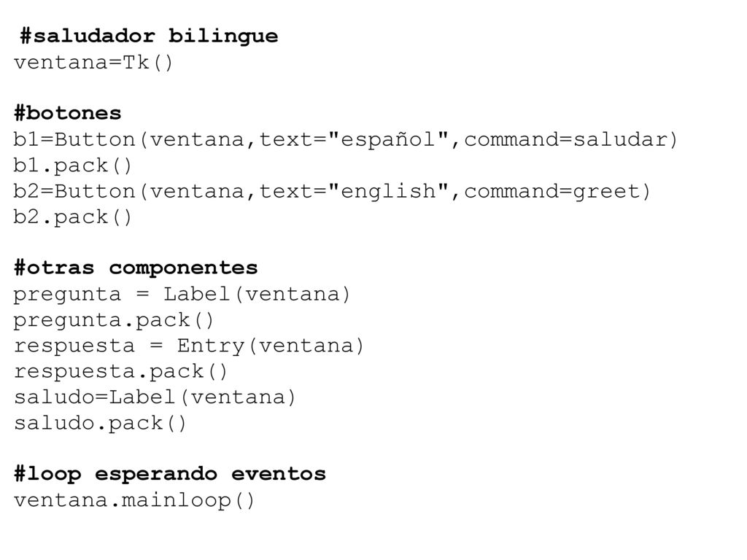747x560 pixels.
Task: Select the '#loop esperando eventos' comment
Action: (x=170, y=474)
